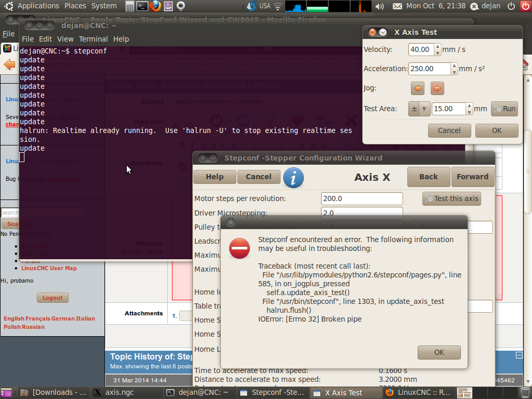The width and height of the screenshot is (532, 399).
Task: Switch forum language to Français
Action: point(37,318)
